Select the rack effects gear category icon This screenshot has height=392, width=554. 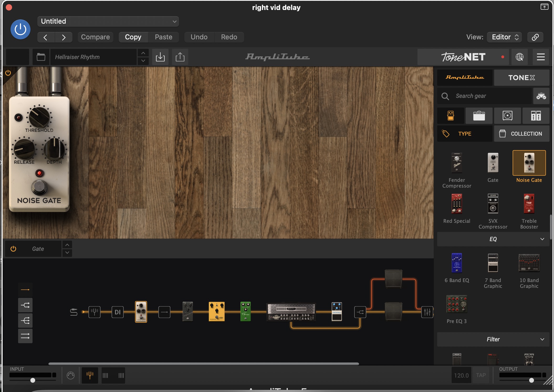536,116
